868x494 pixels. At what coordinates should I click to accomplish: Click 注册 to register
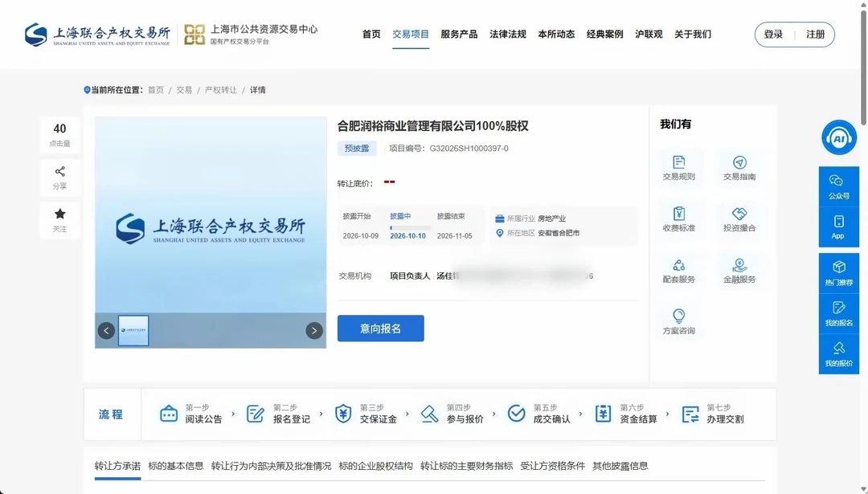(816, 35)
